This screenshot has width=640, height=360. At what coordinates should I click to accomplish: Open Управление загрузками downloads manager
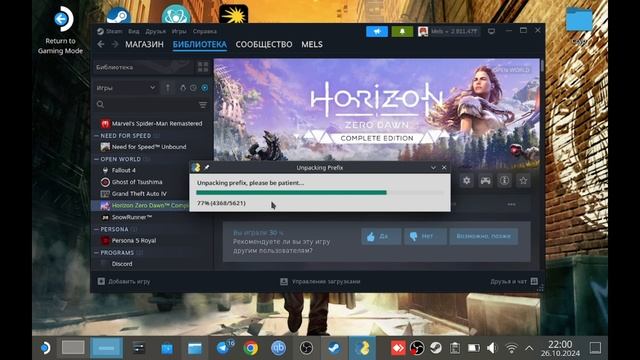pos(320,281)
